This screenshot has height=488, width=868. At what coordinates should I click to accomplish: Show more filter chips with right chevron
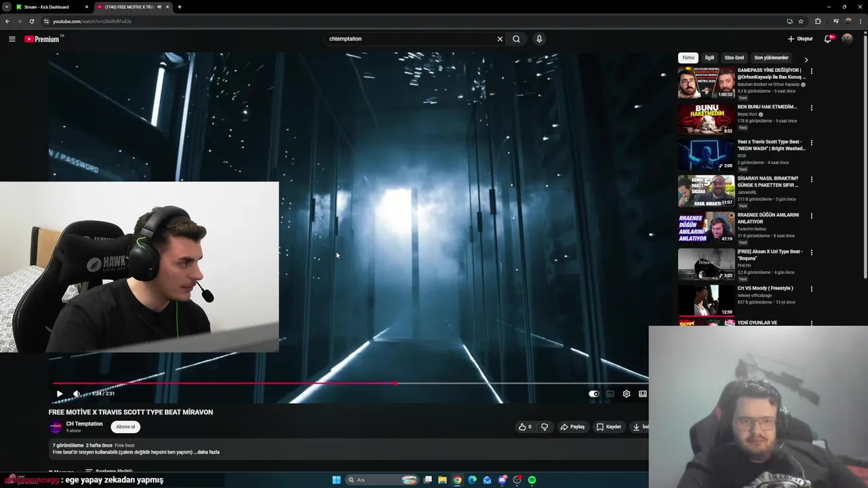pyautogui.click(x=806, y=60)
